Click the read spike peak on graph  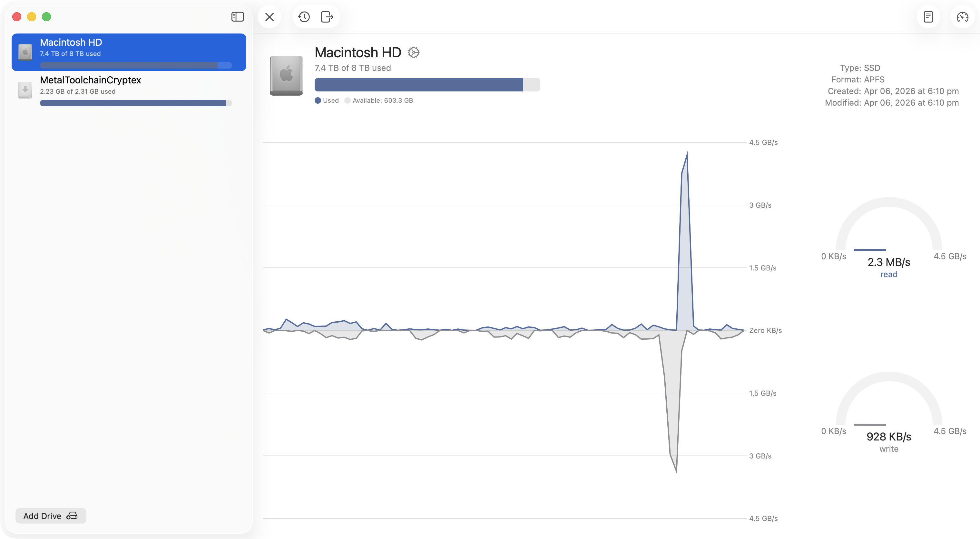(x=687, y=153)
